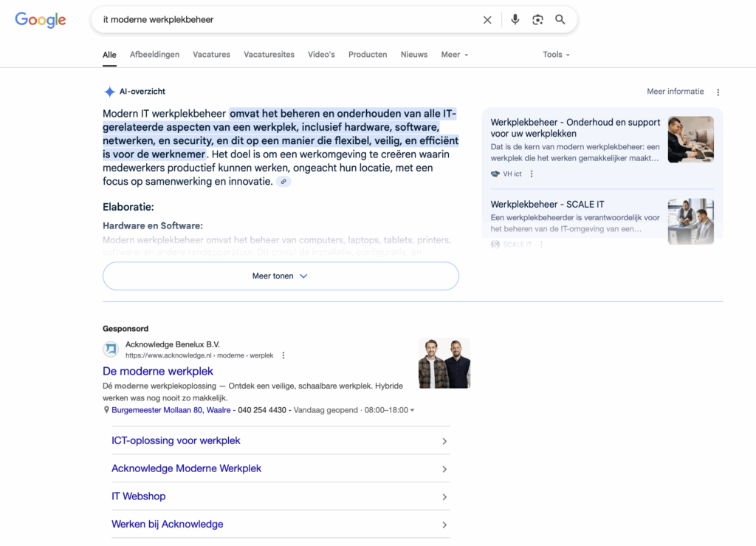
Task: Click chevron on ICT-oplossing voor werkplek row
Action: pyautogui.click(x=444, y=441)
